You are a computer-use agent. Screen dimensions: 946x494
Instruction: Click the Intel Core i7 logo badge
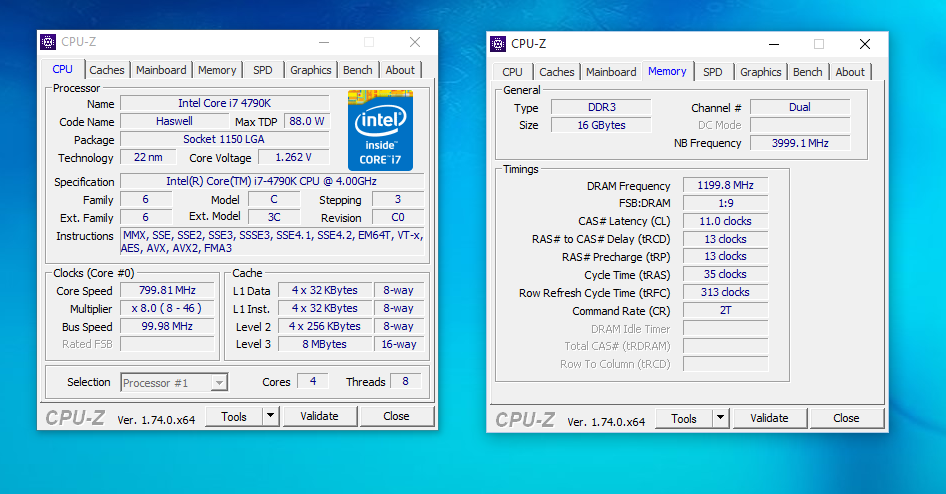coord(381,130)
